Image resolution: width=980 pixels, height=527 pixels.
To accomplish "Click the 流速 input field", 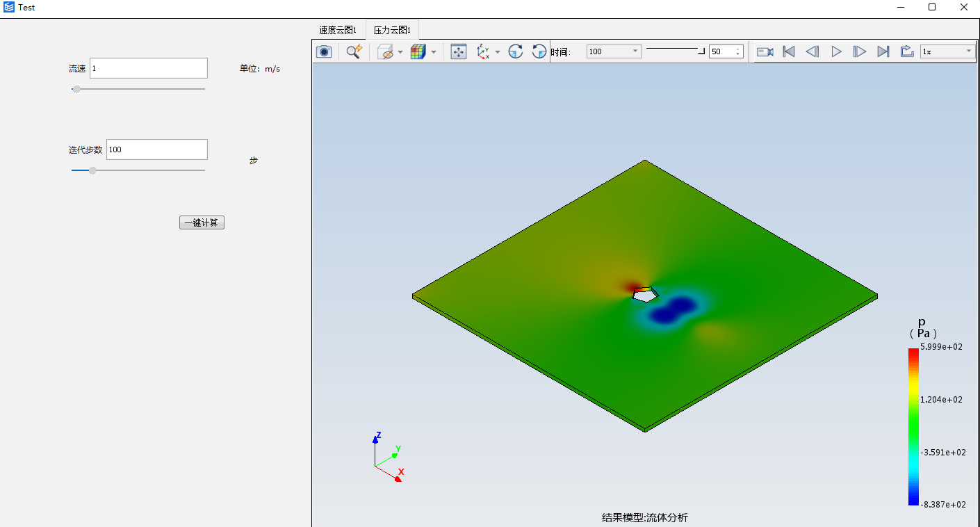I will [x=149, y=68].
